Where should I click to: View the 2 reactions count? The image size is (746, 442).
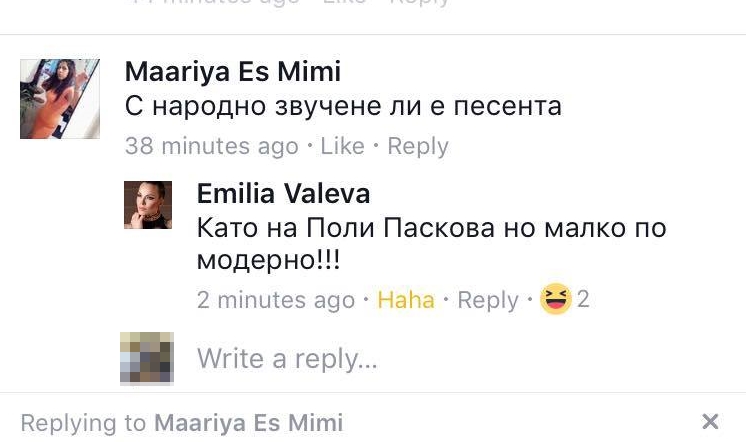(583, 299)
